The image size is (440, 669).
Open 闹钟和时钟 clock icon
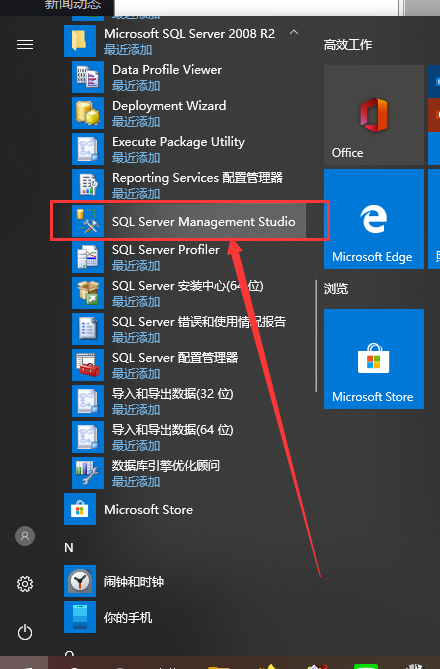[80, 581]
